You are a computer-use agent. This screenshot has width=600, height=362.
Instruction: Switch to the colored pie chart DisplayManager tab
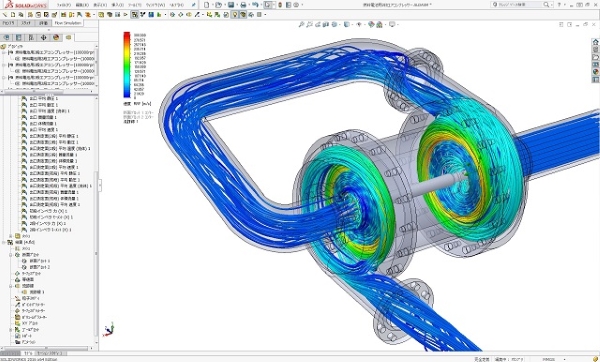[x=56, y=37]
